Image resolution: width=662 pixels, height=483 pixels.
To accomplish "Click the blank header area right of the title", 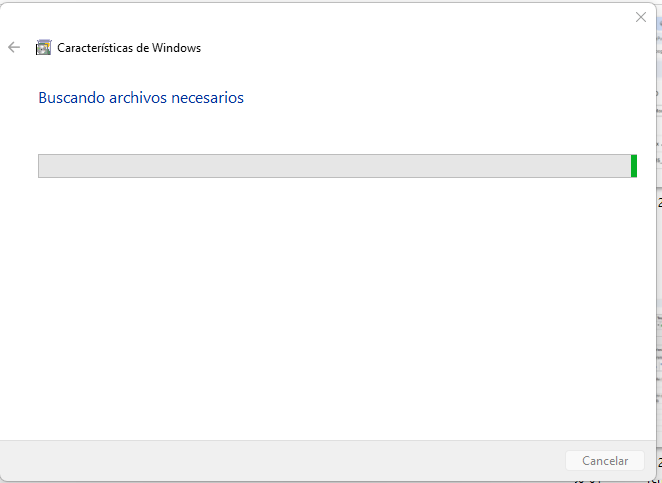I will (420, 47).
